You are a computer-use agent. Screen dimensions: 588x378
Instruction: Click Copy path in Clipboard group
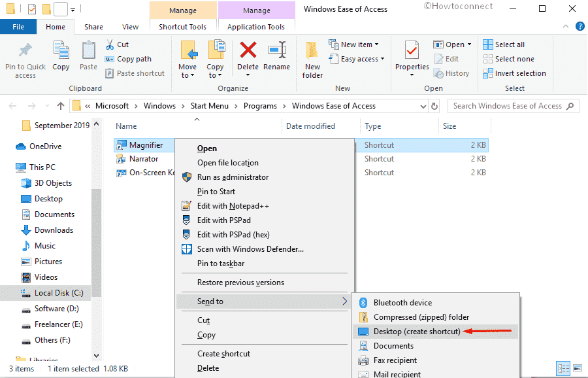(x=128, y=59)
